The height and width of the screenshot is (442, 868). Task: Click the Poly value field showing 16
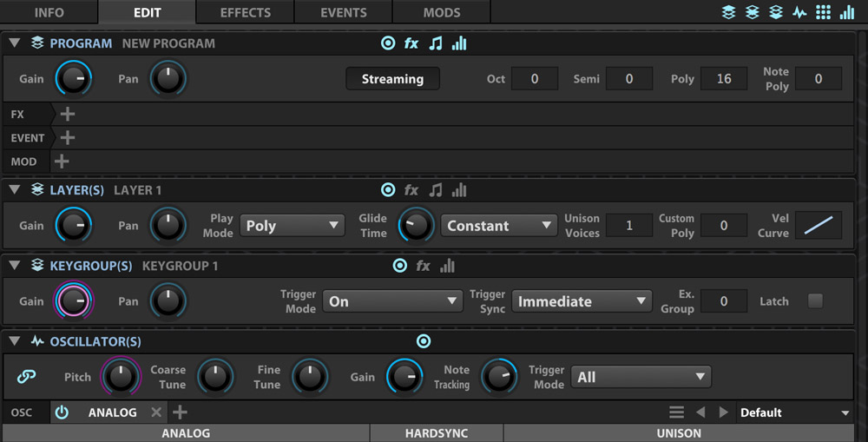point(724,79)
